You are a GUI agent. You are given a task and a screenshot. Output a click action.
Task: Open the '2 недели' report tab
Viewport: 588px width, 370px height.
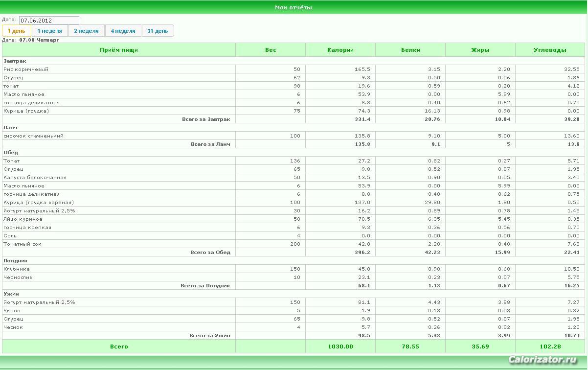(x=87, y=31)
